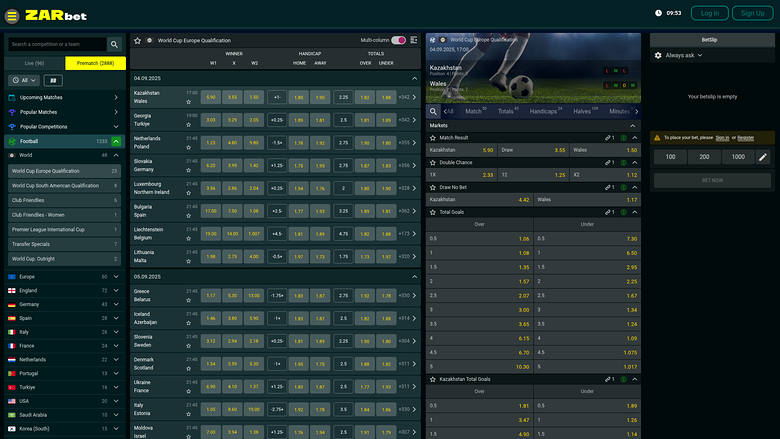
Task: Toggle the Multi-column switch
Action: 398,40
